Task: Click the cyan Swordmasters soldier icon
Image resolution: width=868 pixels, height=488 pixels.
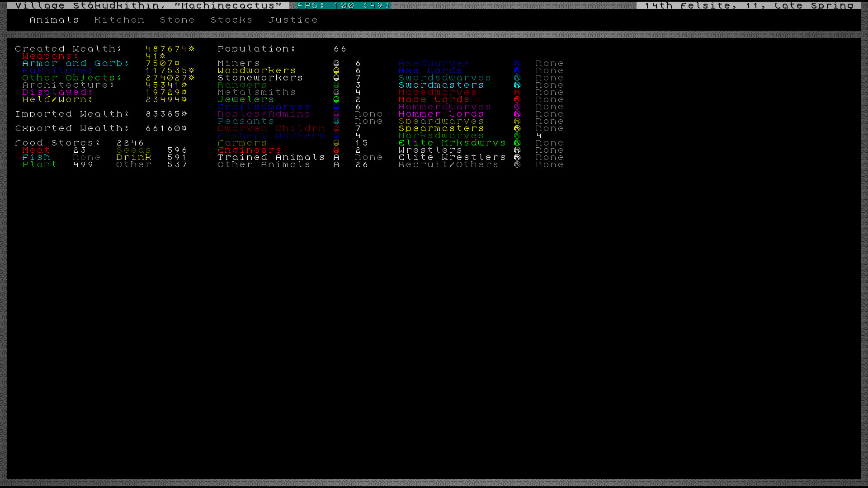Action: click(x=517, y=85)
